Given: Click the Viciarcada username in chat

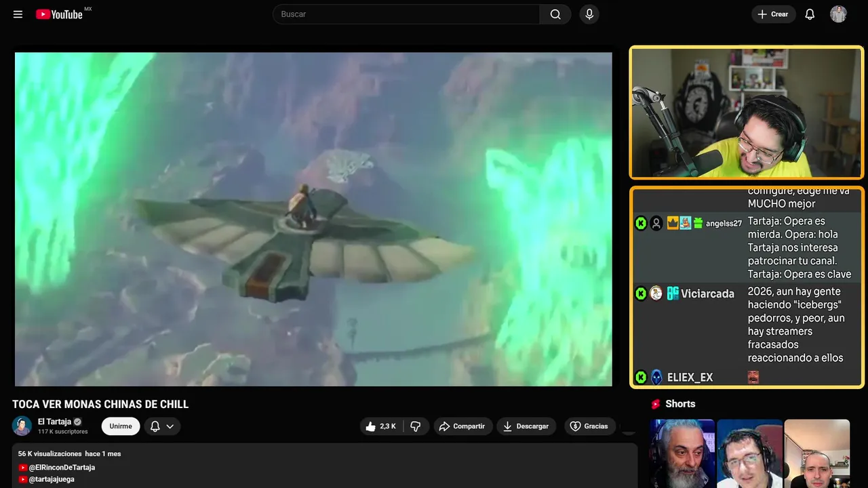Looking at the screenshot, I should tap(708, 294).
